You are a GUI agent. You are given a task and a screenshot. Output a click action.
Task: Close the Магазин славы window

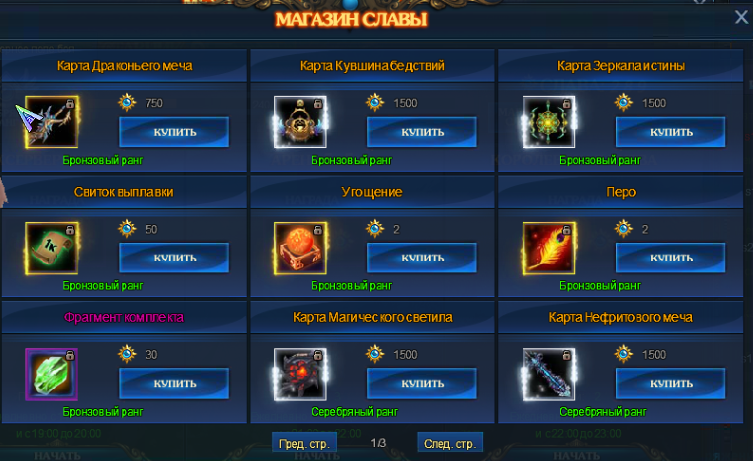741,17
